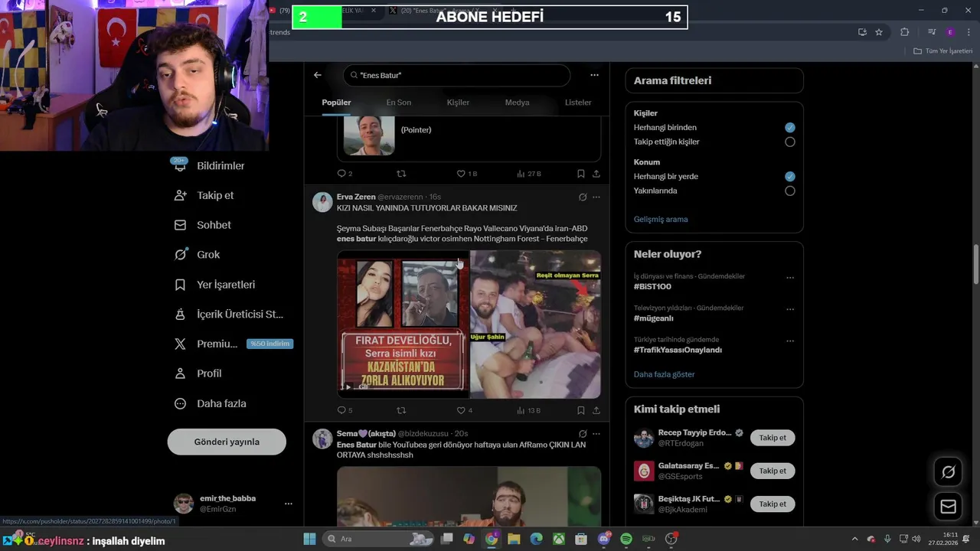Open 'Takip et' item in left sidebar
The width and height of the screenshot is (980, 551).
coord(204,195)
